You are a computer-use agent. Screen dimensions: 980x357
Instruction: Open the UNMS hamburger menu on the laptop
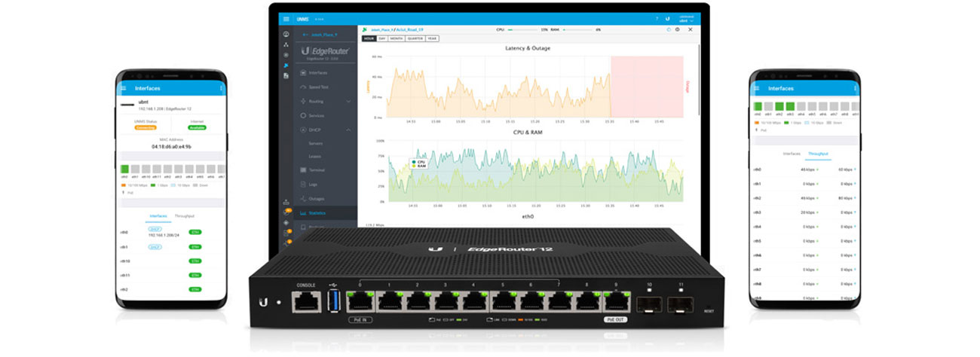(286, 18)
